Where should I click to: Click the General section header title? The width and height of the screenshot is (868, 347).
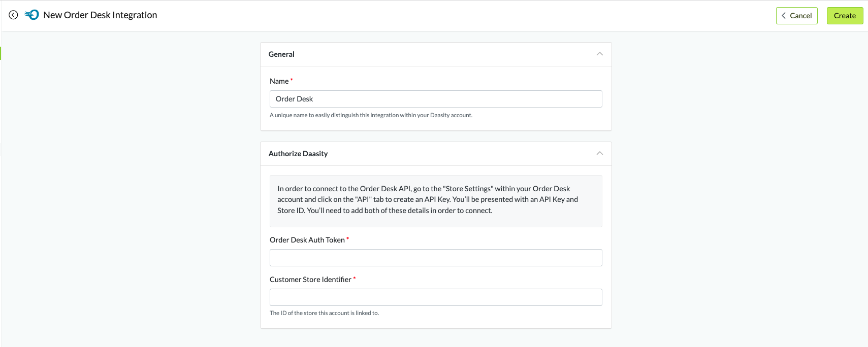(281, 54)
